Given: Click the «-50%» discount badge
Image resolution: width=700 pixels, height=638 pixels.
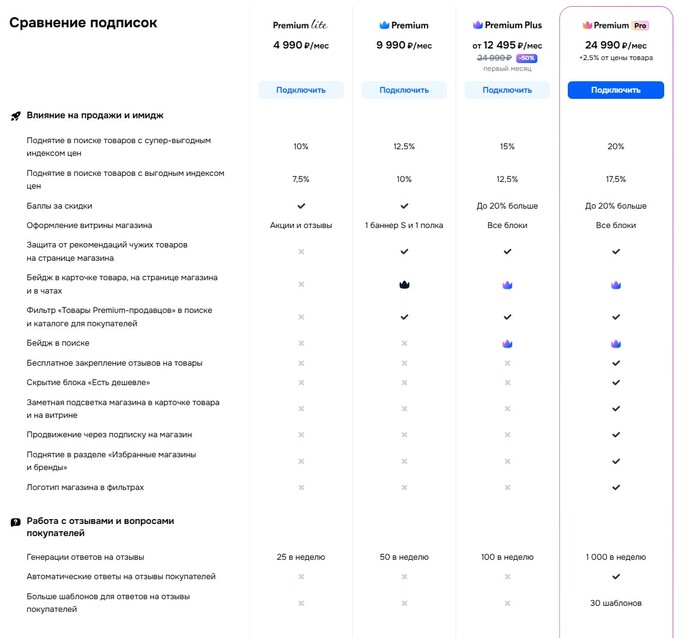Looking at the screenshot, I should coord(527,58).
